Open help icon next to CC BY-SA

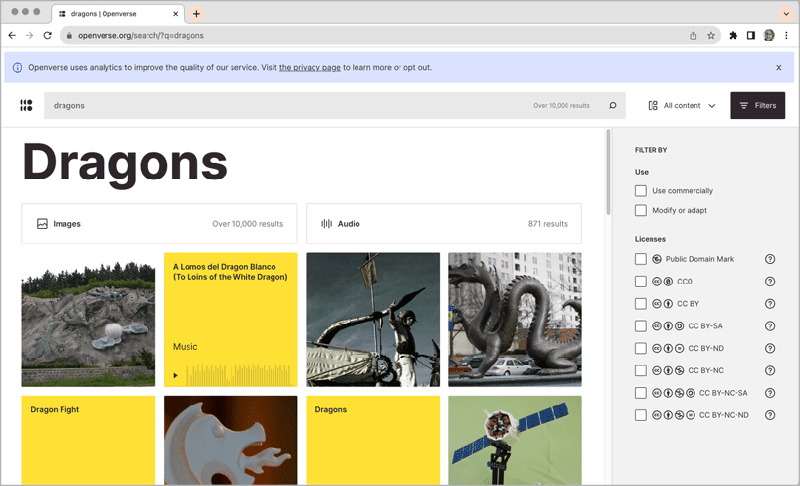pyautogui.click(x=770, y=326)
